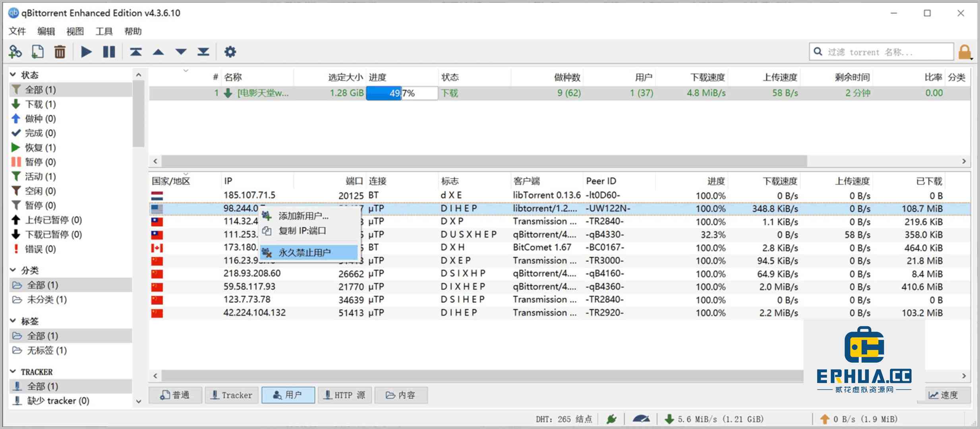Move torrent to top queue priority
This screenshot has width=980, height=429.
135,51
